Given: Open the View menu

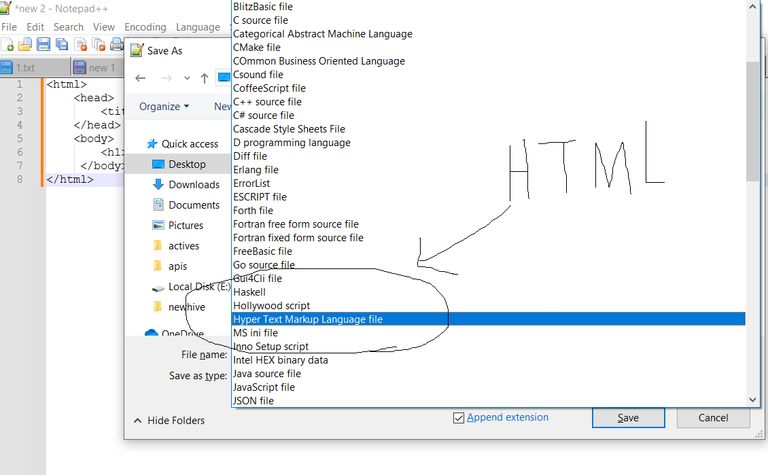Looking at the screenshot, I should [x=104, y=27].
